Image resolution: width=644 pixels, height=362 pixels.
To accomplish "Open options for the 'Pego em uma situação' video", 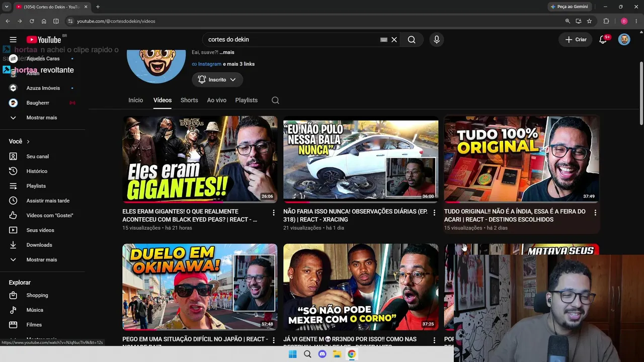I will [x=274, y=340].
